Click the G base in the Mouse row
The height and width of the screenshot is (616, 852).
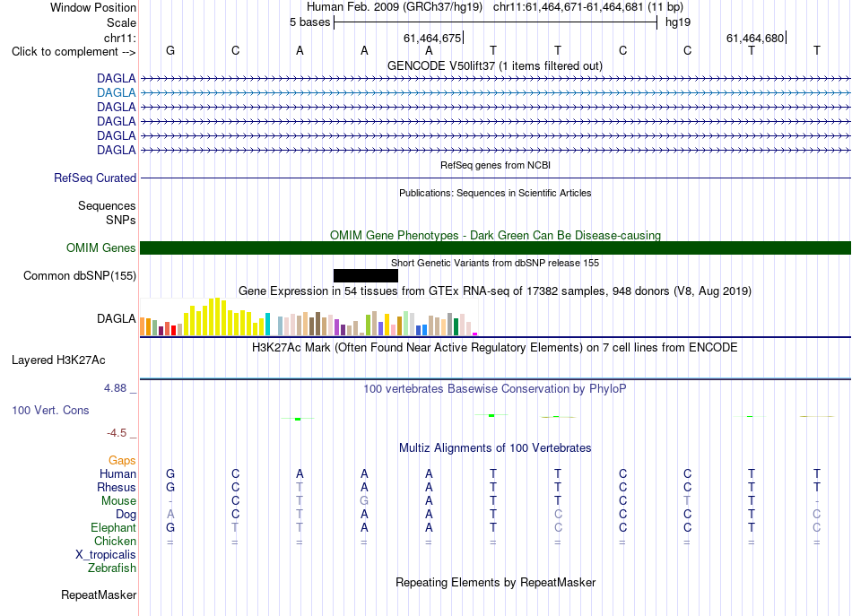[x=364, y=501]
